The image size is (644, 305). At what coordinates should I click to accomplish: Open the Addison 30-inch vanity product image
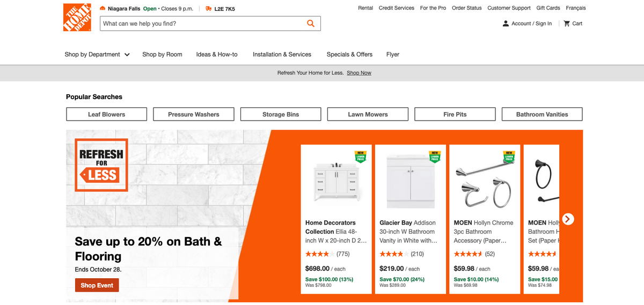click(411, 182)
